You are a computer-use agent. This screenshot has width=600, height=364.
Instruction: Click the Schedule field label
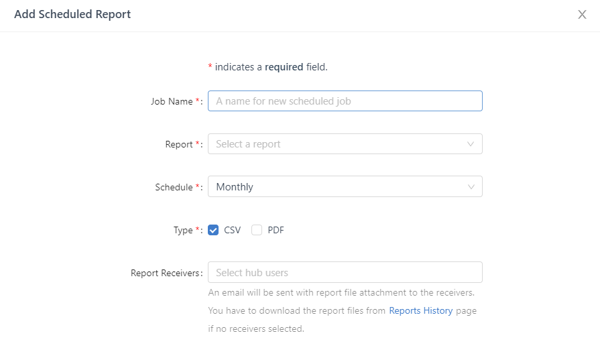174,188
